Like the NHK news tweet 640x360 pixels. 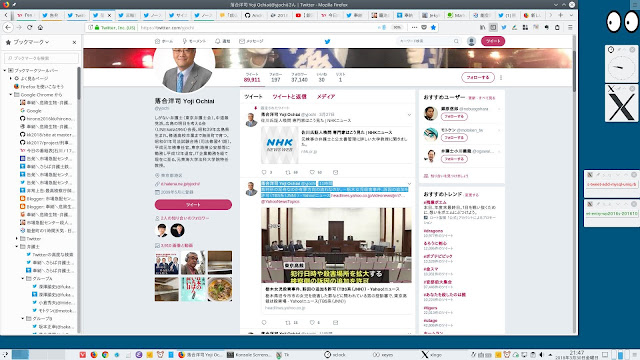click(x=312, y=172)
